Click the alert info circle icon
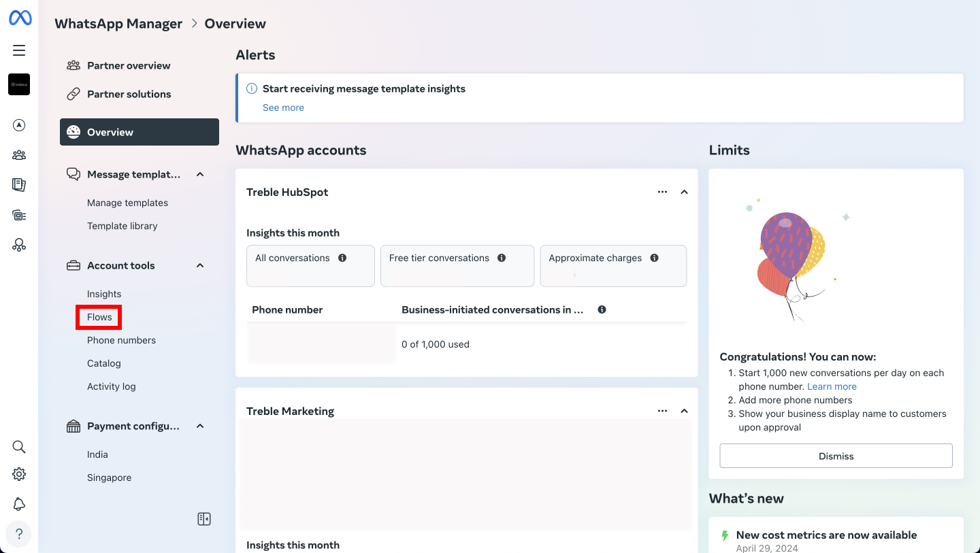980x553 pixels. tap(252, 88)
